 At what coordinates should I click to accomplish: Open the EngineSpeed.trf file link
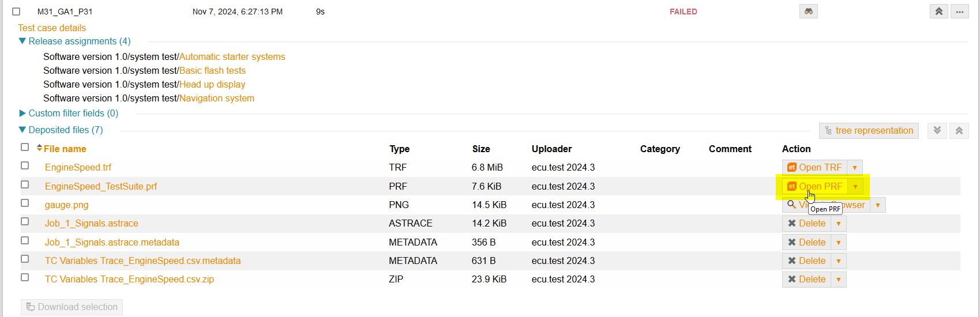click(x=78, y=167)
